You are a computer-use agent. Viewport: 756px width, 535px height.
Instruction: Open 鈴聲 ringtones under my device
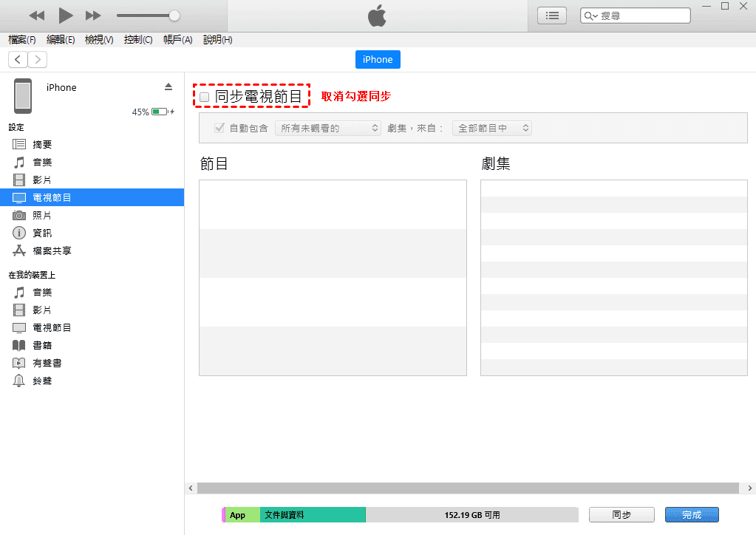[x=42, y=381]
